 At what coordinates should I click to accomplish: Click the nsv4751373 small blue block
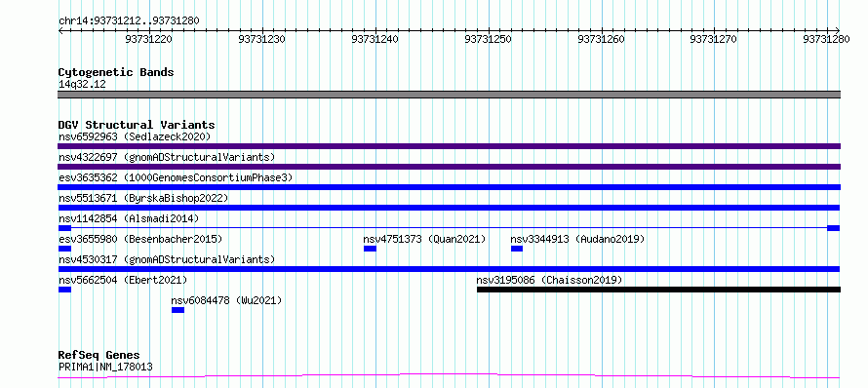(370, 249)
